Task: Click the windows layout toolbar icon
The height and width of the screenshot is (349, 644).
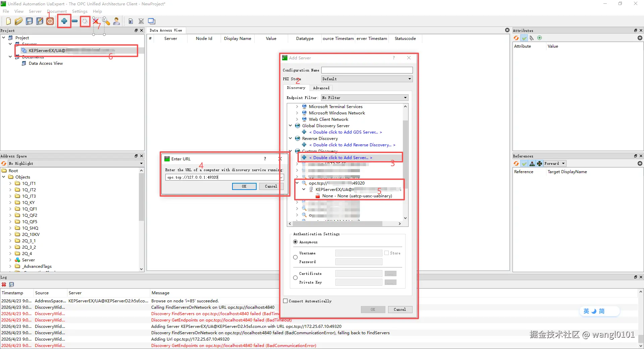Action: pos(152,21)
